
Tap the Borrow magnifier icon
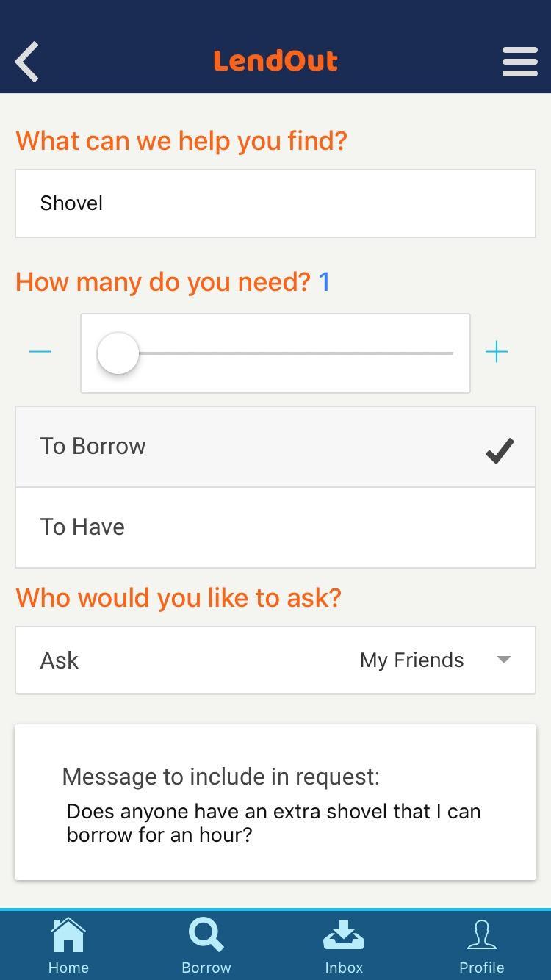pyautogui.click(x=206, y=935)
